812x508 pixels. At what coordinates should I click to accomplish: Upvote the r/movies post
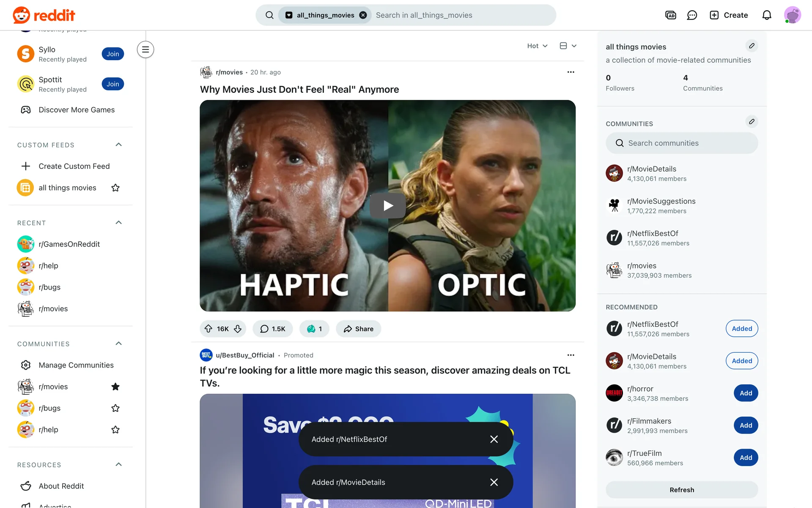click(208, 329)
